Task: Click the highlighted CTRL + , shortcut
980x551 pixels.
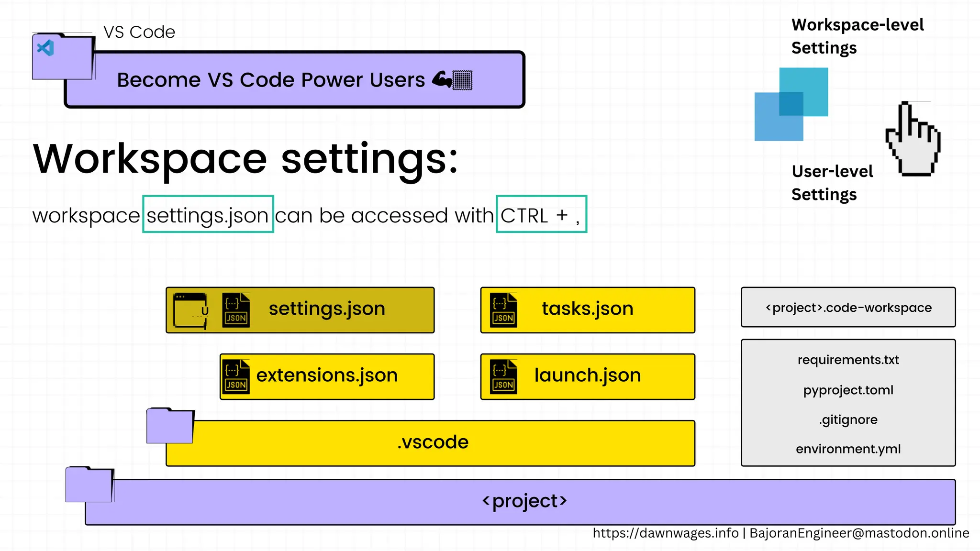Action: click(x=541, y=214)
